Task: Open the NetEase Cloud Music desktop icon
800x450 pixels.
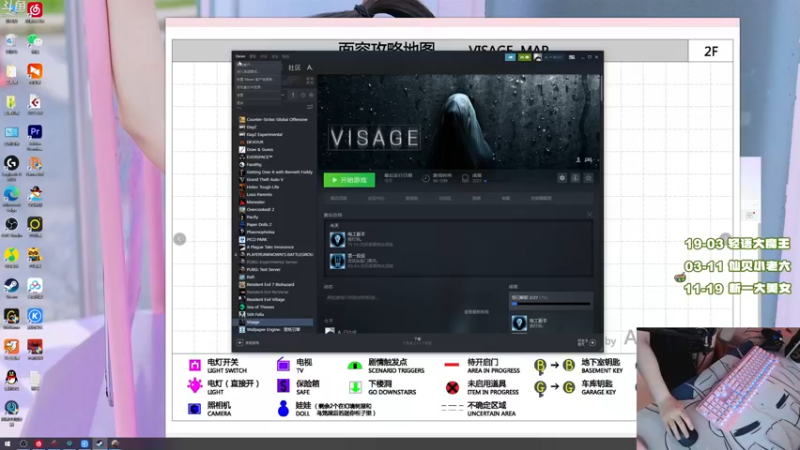Action: 35,10
